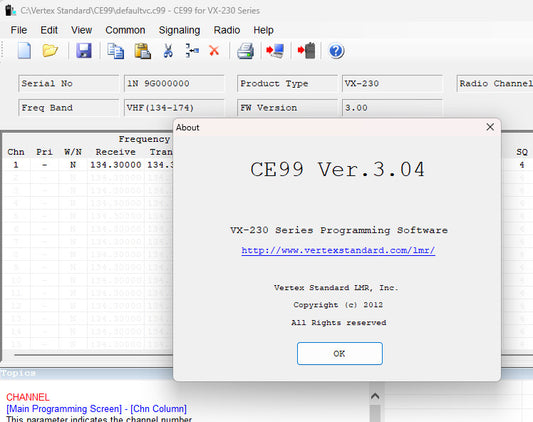The height and width of the screenshot is (422, 533).
Task: Click channel 1 W/N value N
Action: pos(73,165)
